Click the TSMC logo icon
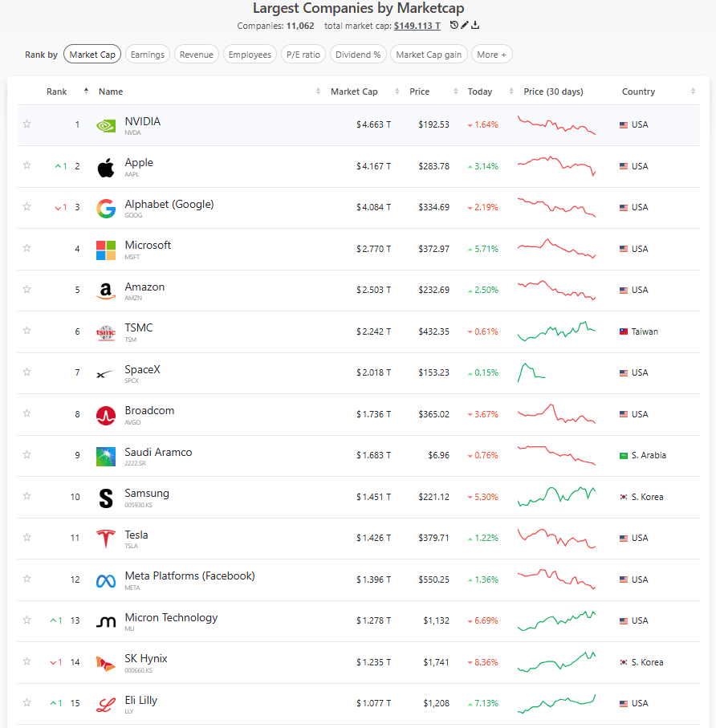 pyautogui.click(x=106, y=333)
